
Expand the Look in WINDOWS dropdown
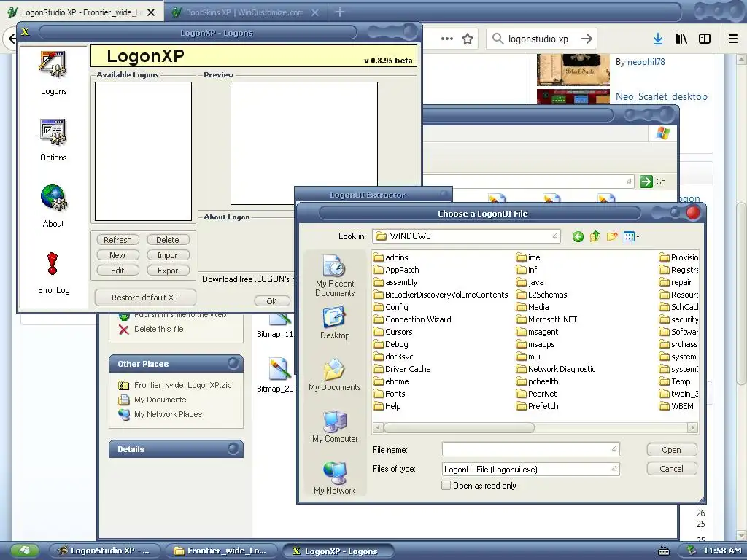[x=555, y=236]
